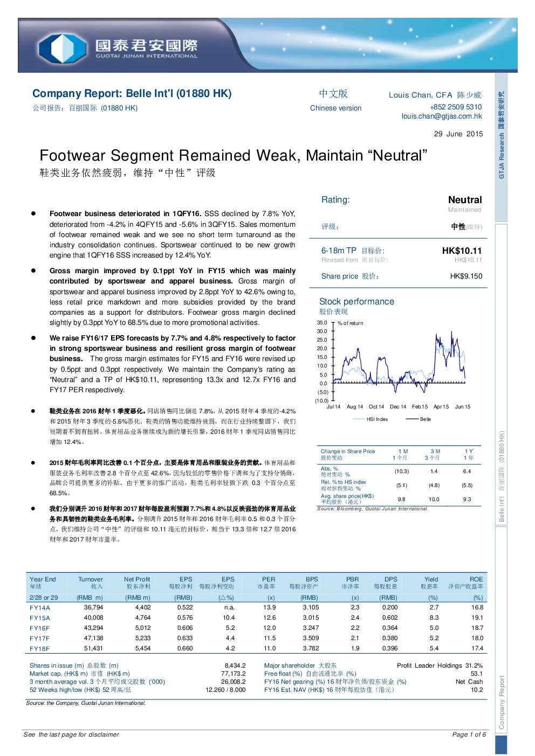
Task: Select the Change in Share Price header
Action: pyautogui.click(x=348, y=452)
